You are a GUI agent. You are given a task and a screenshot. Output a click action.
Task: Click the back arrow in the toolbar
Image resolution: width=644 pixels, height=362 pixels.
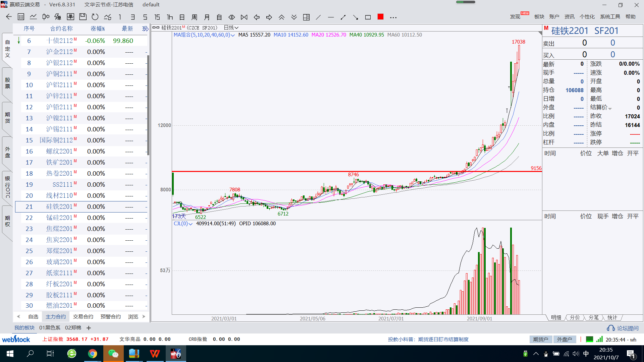pos(9,17)
